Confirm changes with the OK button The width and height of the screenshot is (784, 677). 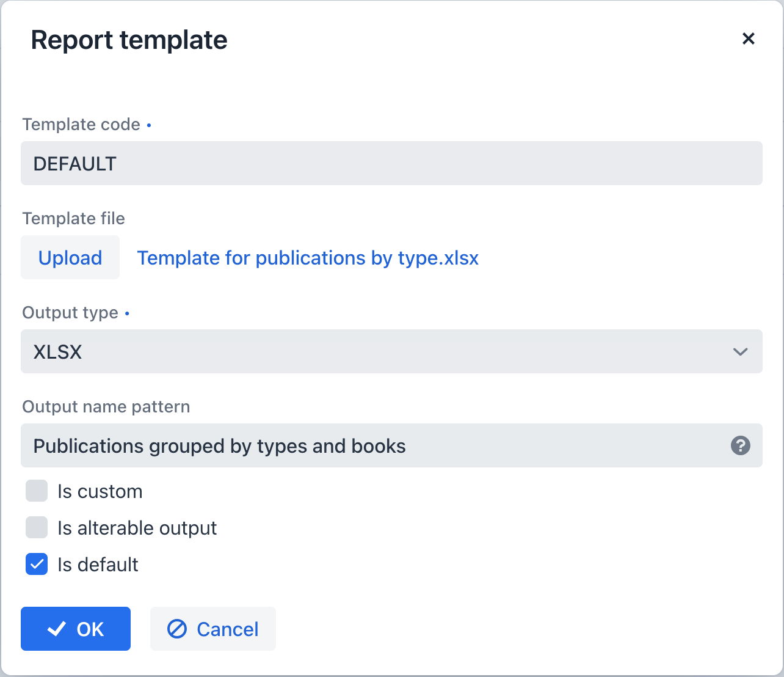pyautogui.click(x=75, y=628)
